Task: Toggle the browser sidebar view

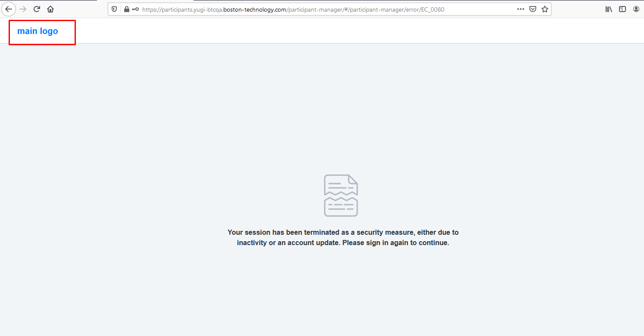Action: tap(622, 9)
